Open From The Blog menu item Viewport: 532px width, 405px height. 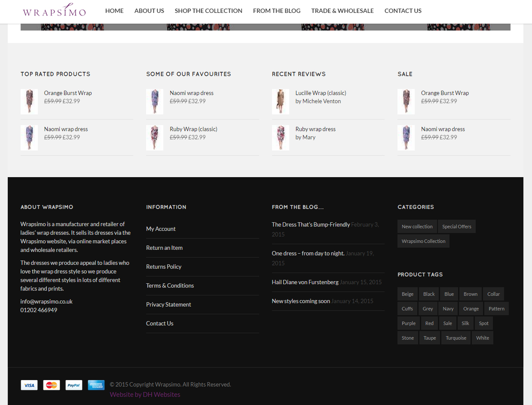pos(277,11)
